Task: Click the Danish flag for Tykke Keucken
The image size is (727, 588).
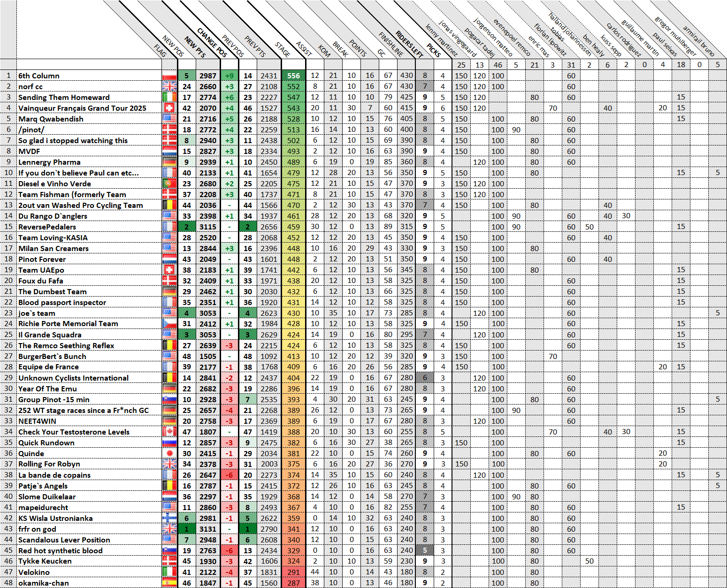Action: pyautogui.click(x=169, y=561)
